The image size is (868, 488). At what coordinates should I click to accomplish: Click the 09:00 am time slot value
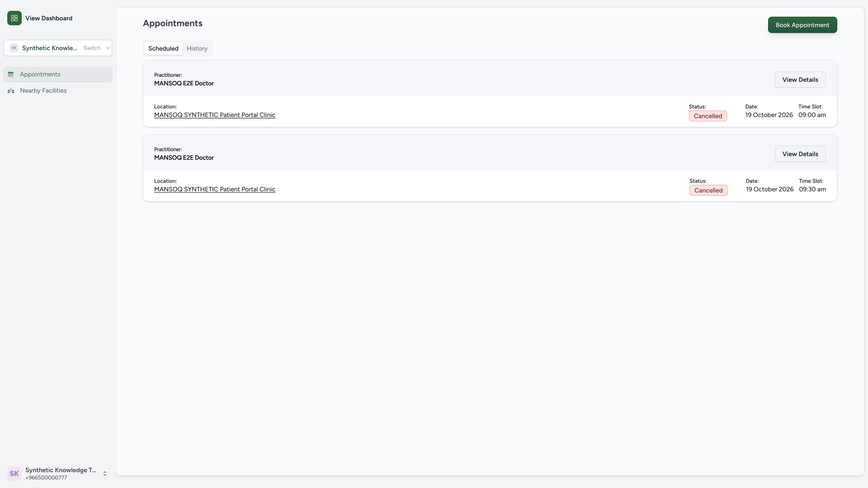tap(812, 115)
